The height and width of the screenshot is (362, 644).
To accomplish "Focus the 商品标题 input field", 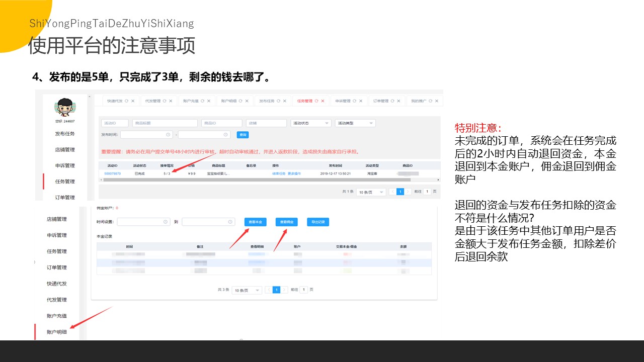I will tap(165, 123).
